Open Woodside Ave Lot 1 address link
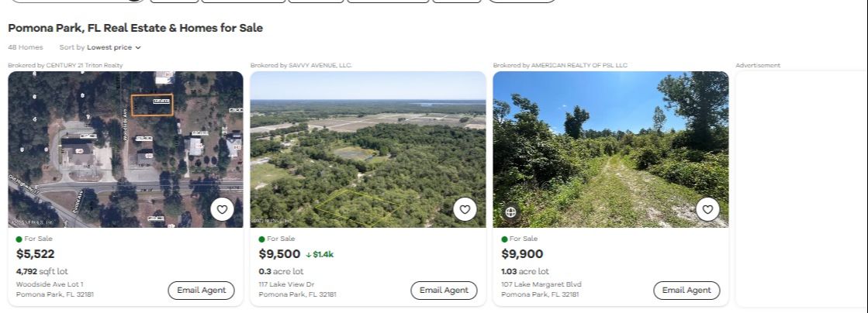 (x=50, y=284)
